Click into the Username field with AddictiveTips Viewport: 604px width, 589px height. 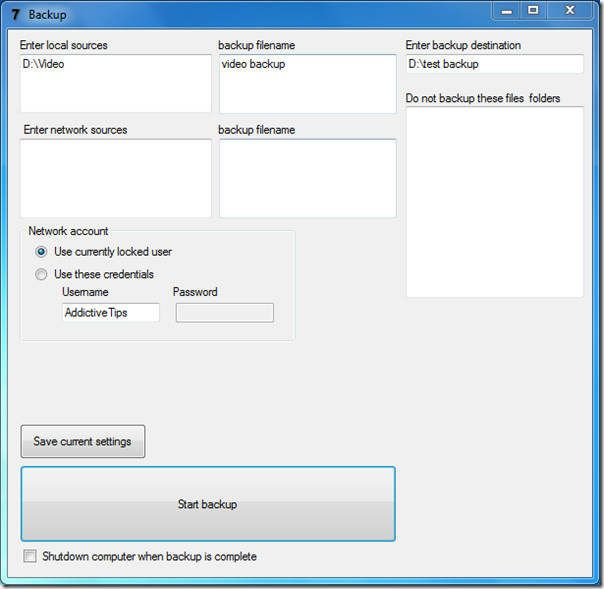point(111,312)
